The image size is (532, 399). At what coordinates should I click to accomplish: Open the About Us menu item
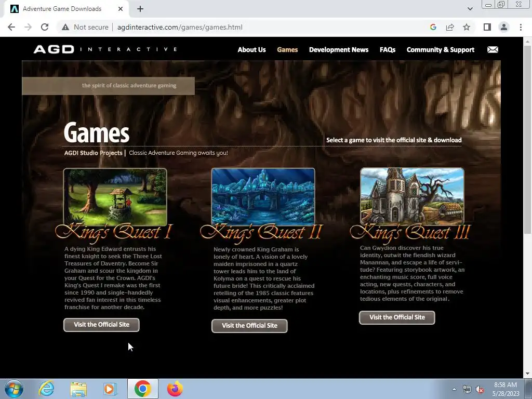pos(252,49)
